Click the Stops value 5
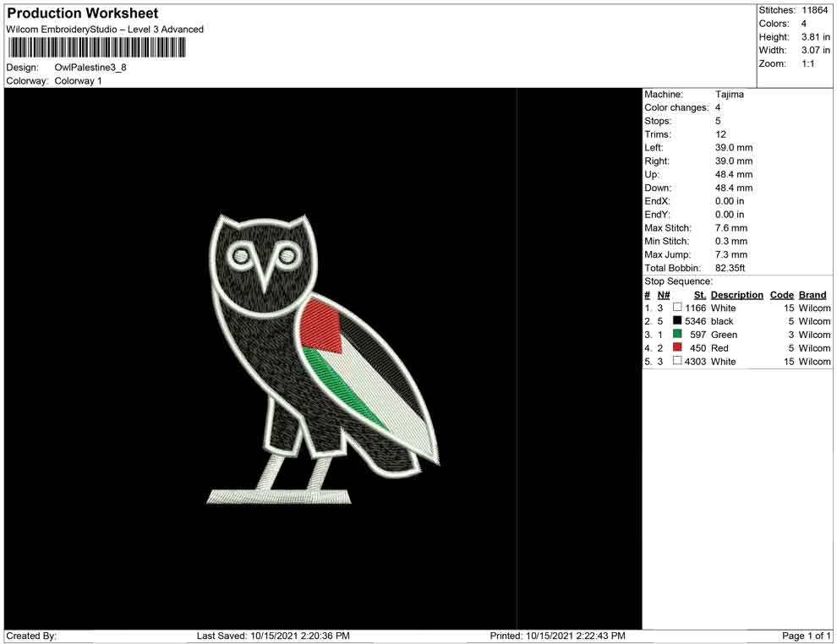The width and height of the screenshot is (837, 644). pos(718,121)
